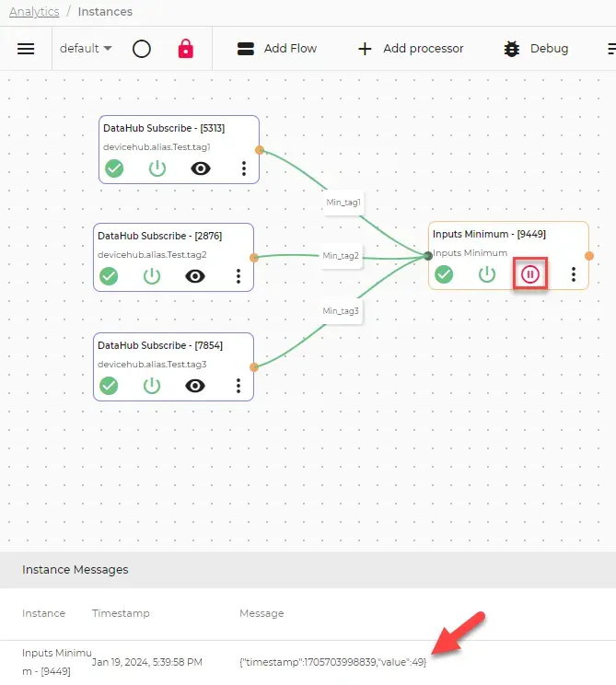Toggle power for DataHub Subscribe 2876

tap(152, 276)
